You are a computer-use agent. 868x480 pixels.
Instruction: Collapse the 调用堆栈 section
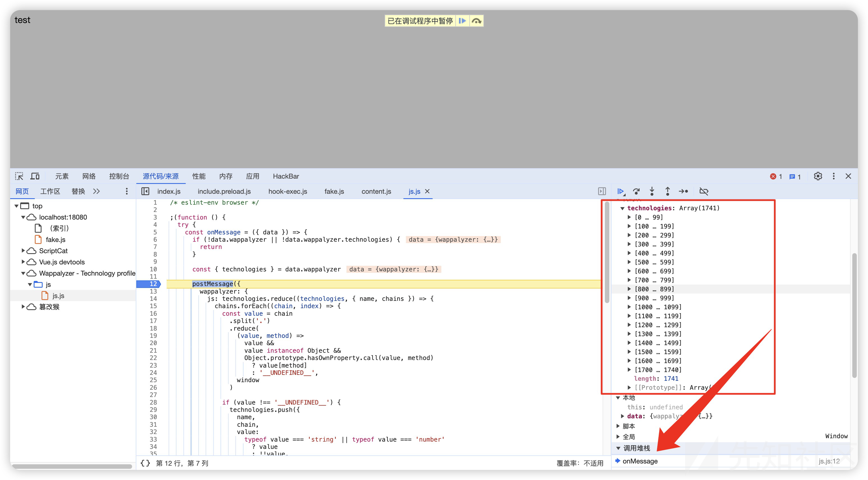(618, 448)
